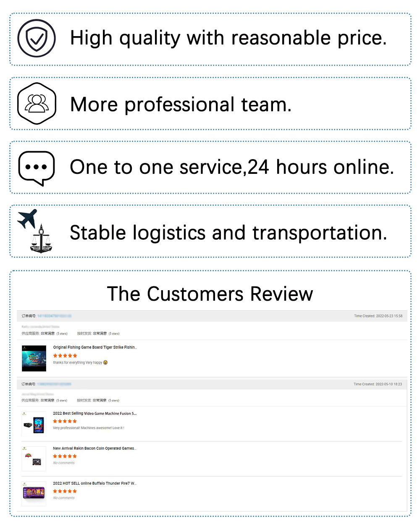Click the Tiger Strike fishing game thumbnail
The image size is (420, 527).
34,358
